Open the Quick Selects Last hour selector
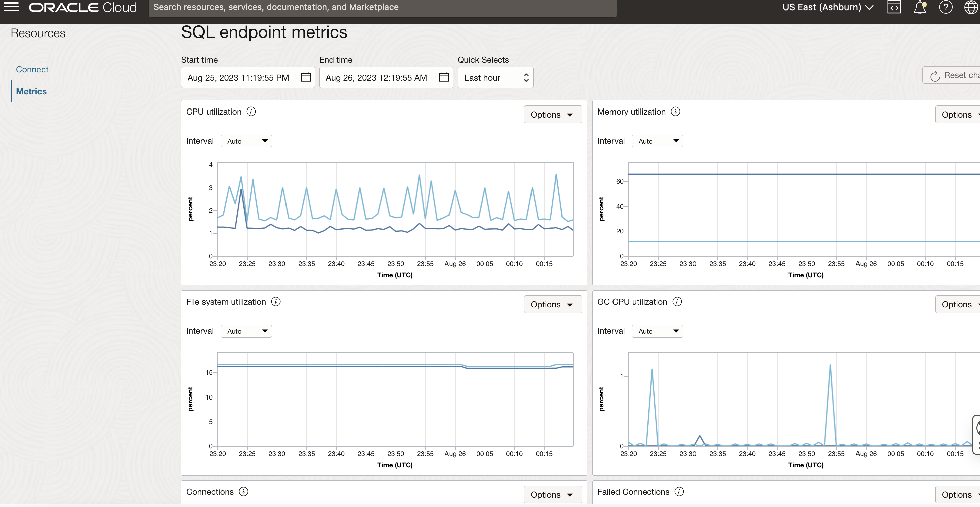980x507 pixels. (495, 77)
